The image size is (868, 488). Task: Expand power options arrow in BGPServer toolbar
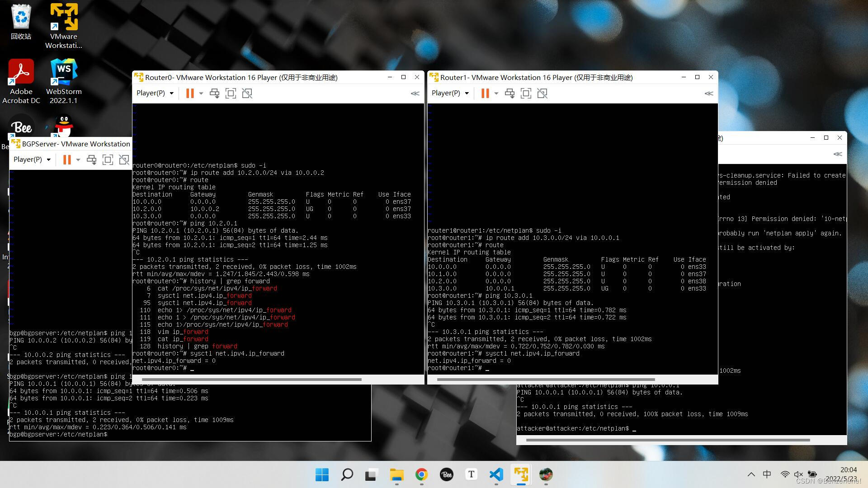(78, 160)
